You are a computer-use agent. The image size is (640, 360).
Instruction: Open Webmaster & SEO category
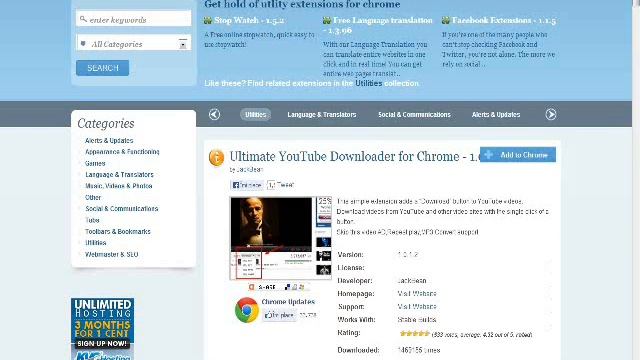111,254
